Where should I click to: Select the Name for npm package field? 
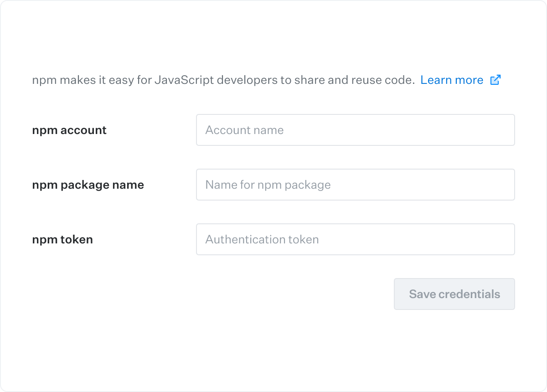pyautogui.click(x=355, y=185)
